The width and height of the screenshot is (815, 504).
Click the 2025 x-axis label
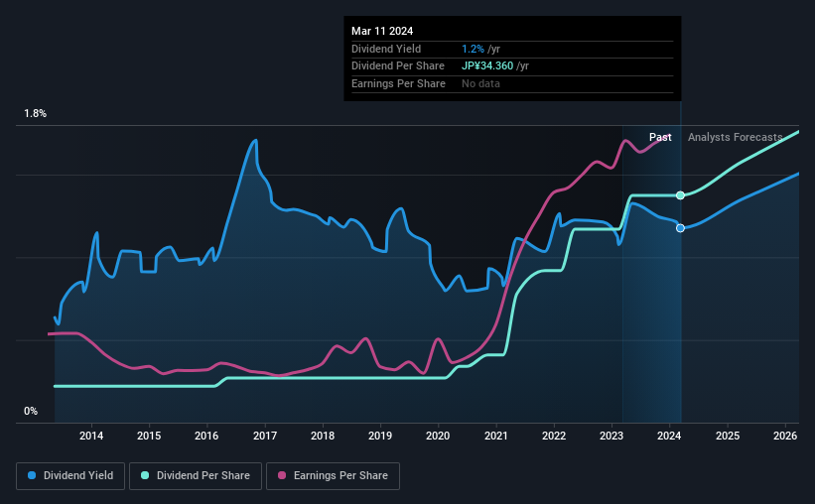pyautogui.click(x=728, y=436)
